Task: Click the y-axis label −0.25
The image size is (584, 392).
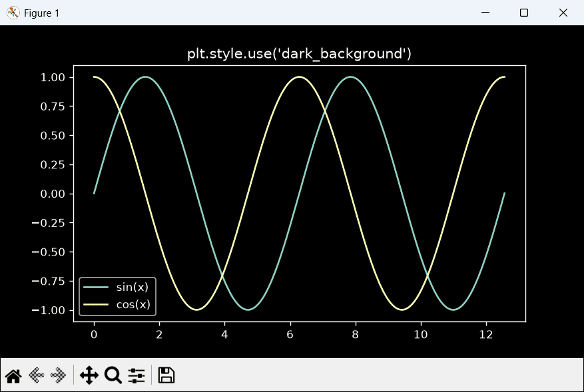Action: (x=49, y=223)
